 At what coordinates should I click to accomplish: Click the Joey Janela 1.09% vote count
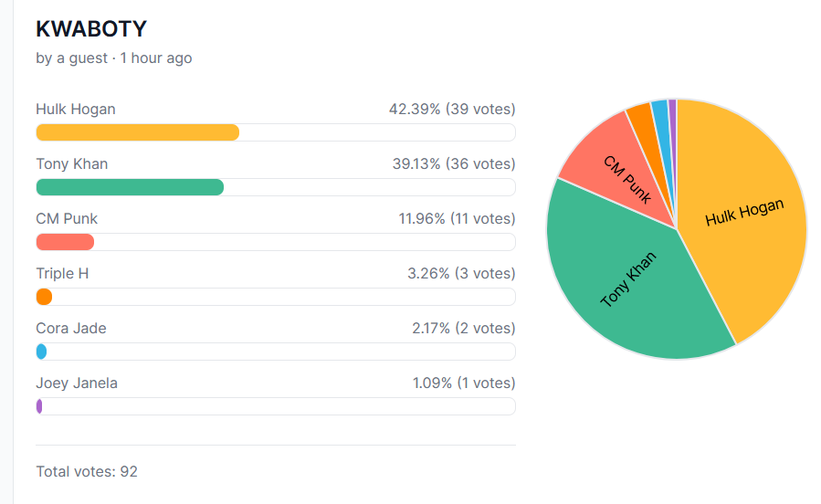click(x=463, y=383)
